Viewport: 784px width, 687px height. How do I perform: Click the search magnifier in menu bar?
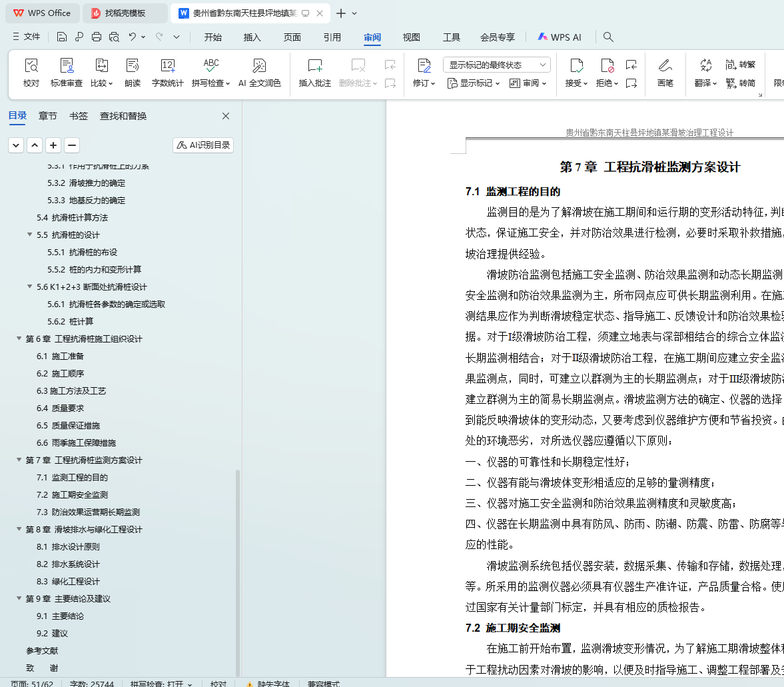[x=608, y=37]
